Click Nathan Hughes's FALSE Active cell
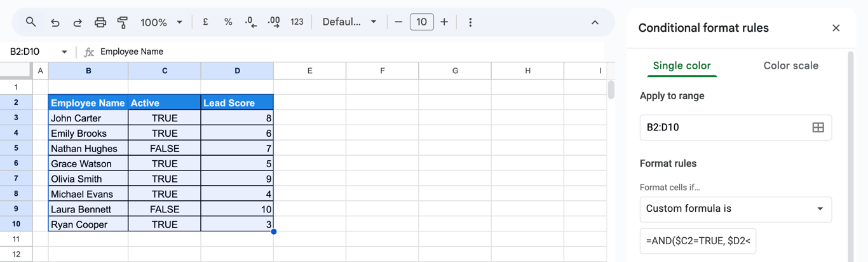 click(165, 148)
